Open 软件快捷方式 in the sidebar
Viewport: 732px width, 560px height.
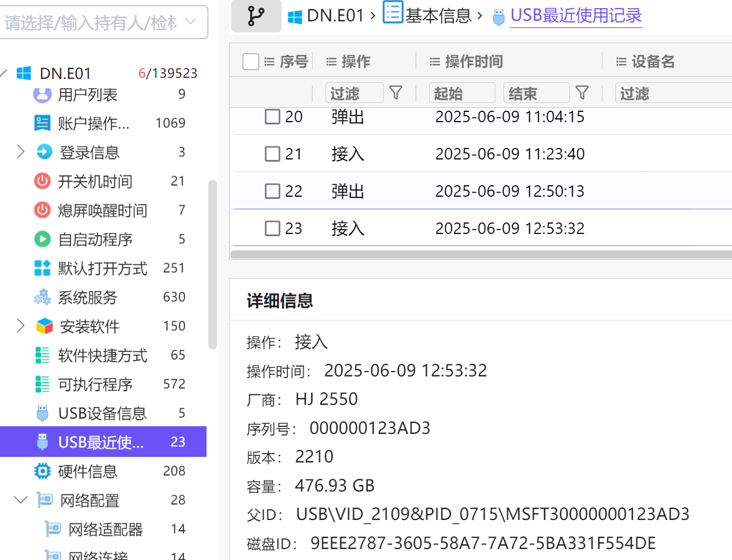102,356
